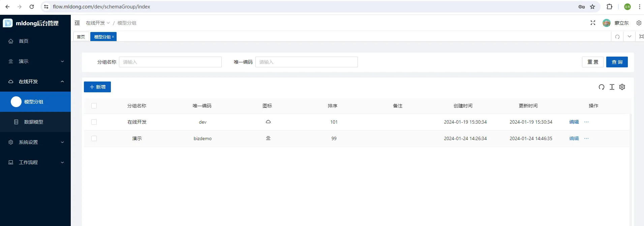Check the 在线开发 row checkbox
Screen dimensions: 644x226
94,122
